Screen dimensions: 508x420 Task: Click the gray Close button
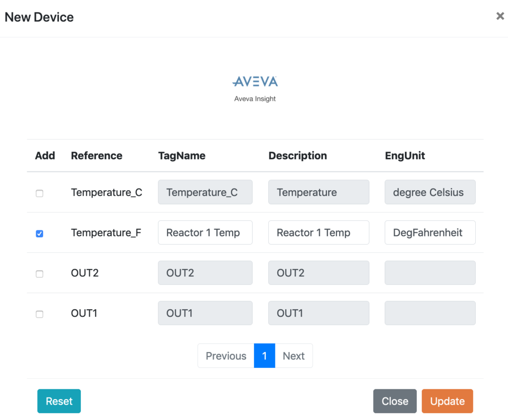pos(394,401)
